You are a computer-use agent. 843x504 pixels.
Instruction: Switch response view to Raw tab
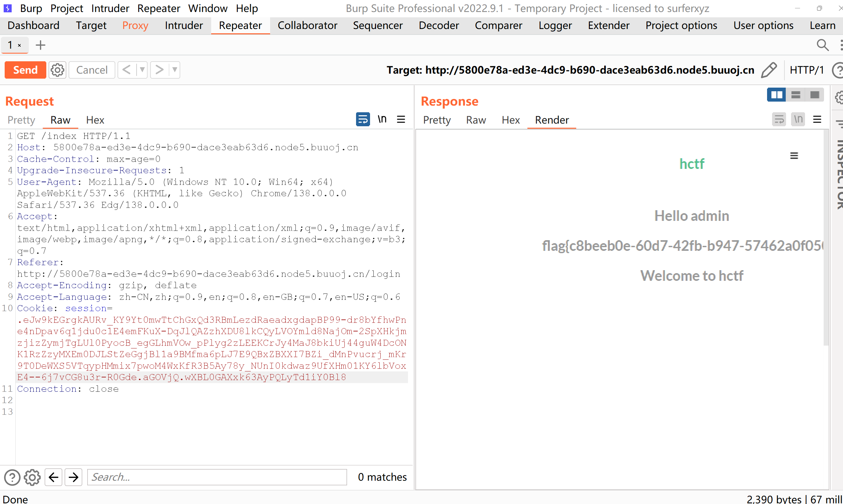tap(476, 120)
